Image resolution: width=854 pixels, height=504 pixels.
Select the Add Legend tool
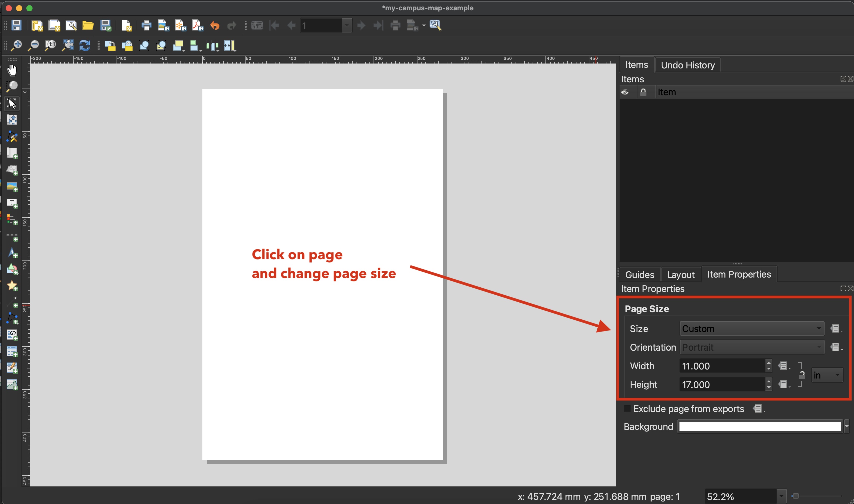12,220
